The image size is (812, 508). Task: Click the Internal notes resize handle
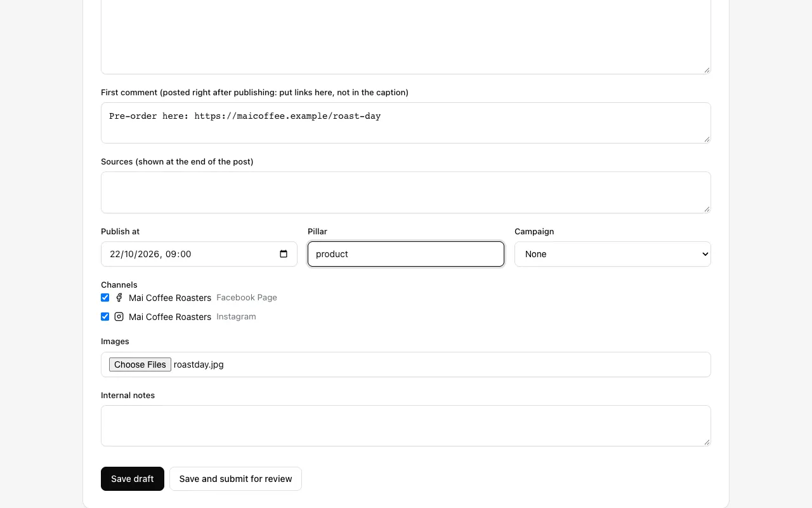click(707, 442)
